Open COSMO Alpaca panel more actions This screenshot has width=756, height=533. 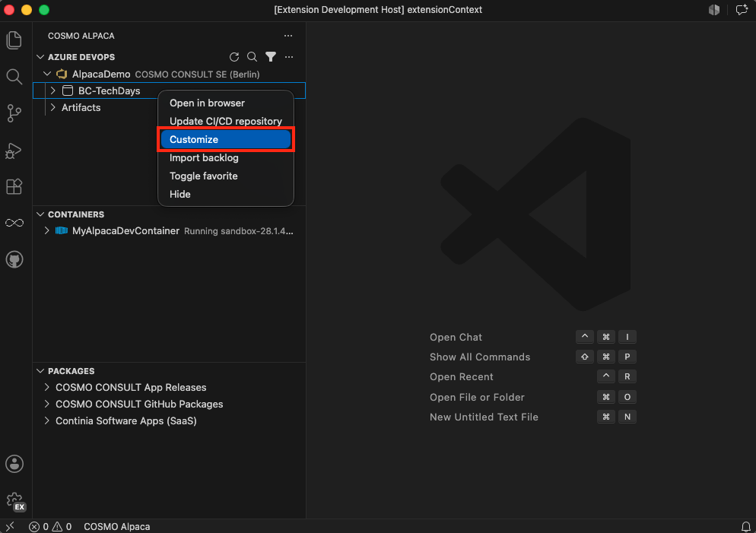pos(287,36)
